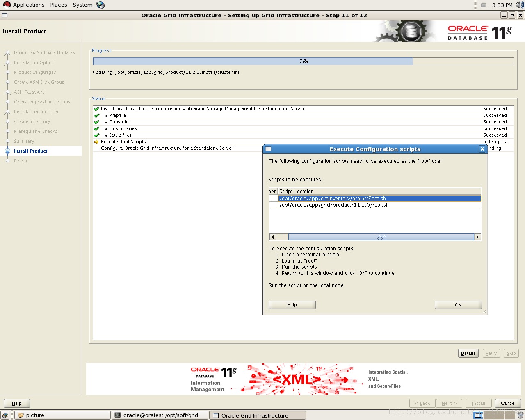Click the installer Help button at bottom left
Image resolution: width=525 pixels, height=420 pixels.
[x=17, y=403]
